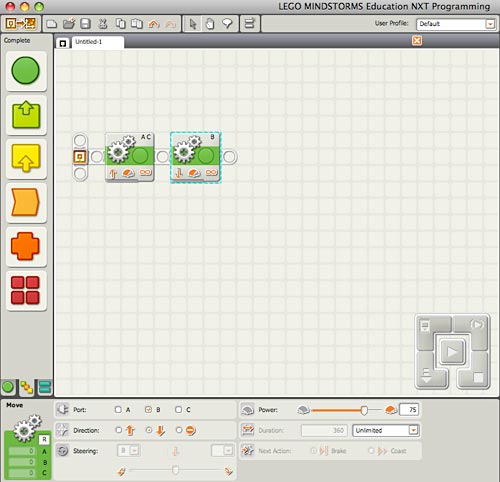Select the forward direction radio button
This screenshot has width=500, height=482.
(118, 430)
